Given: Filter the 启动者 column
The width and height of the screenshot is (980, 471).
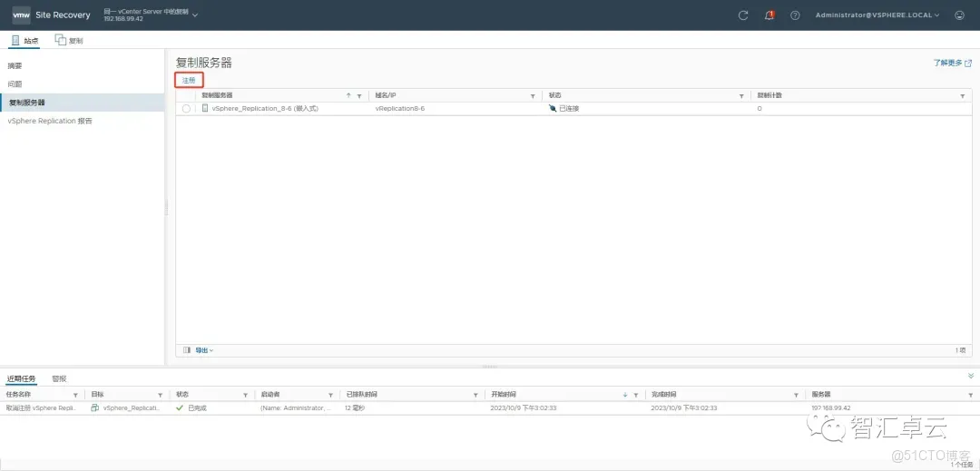Looking at the screenshot, I should coord(330,396).
